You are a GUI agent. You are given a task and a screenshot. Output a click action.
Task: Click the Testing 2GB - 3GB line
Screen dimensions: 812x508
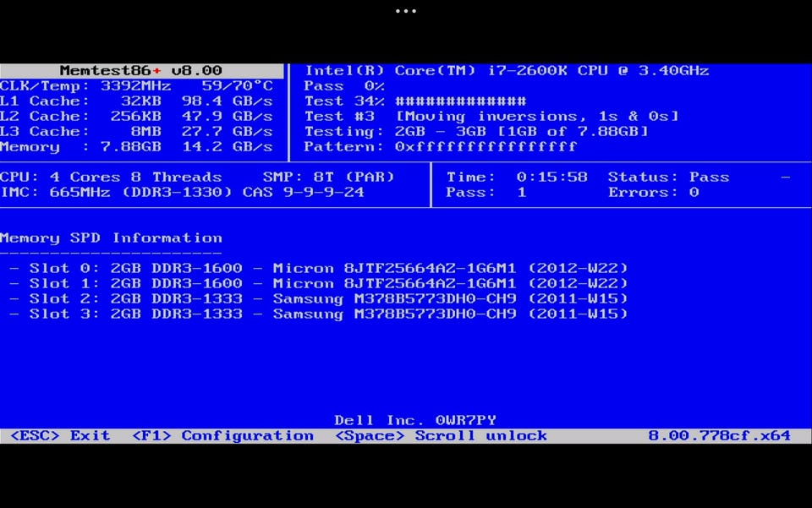[476, 131]
